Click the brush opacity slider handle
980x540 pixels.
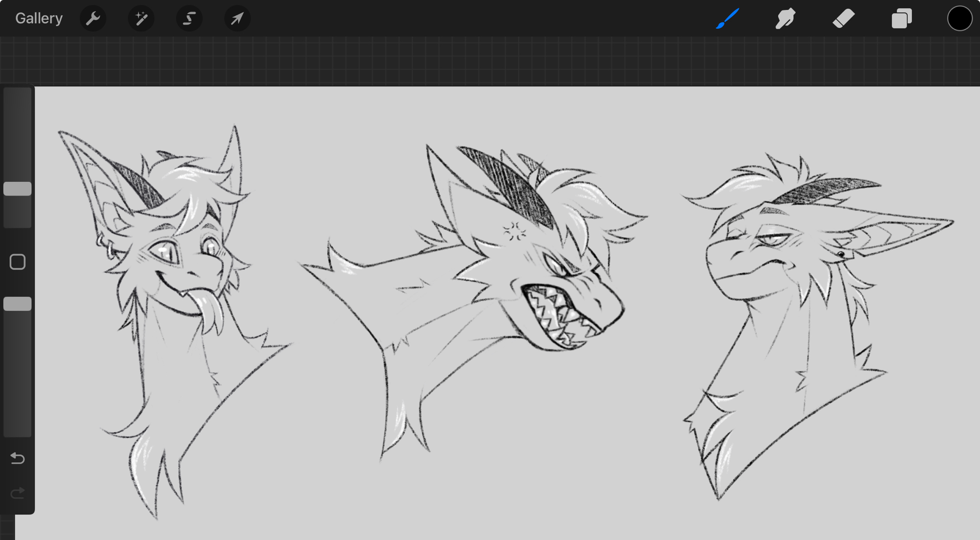click(x=18, y=304)
